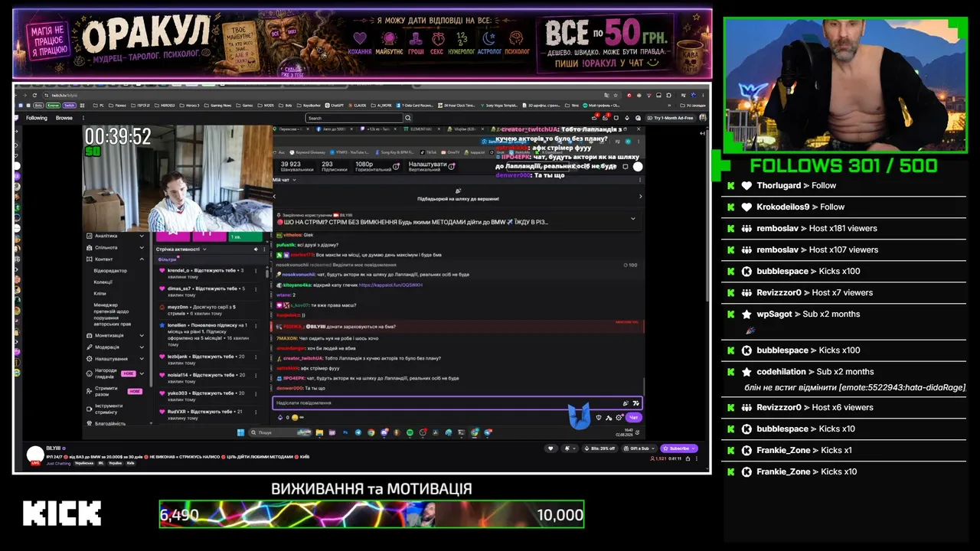Send the message with the Чат button

pyautogui.click(x=633, y=417)
